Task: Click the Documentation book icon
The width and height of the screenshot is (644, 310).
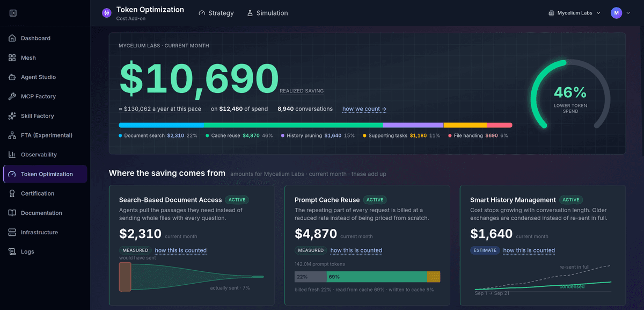Action: click(12, 213)
